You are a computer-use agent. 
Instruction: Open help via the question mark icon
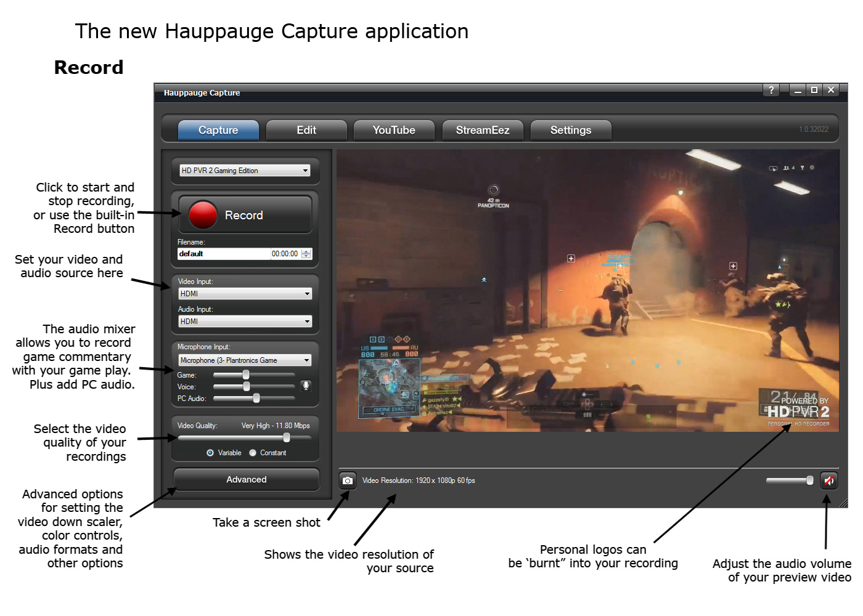pos(771,90)
